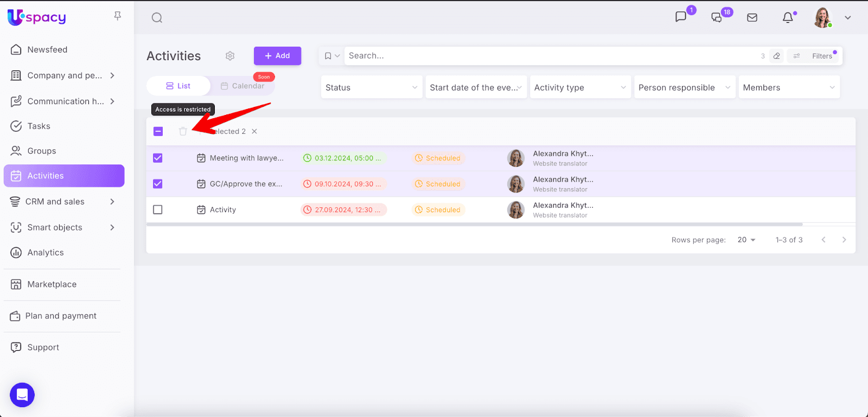
Task: Click the global search magnifier icon
Action: coord(157,18)
